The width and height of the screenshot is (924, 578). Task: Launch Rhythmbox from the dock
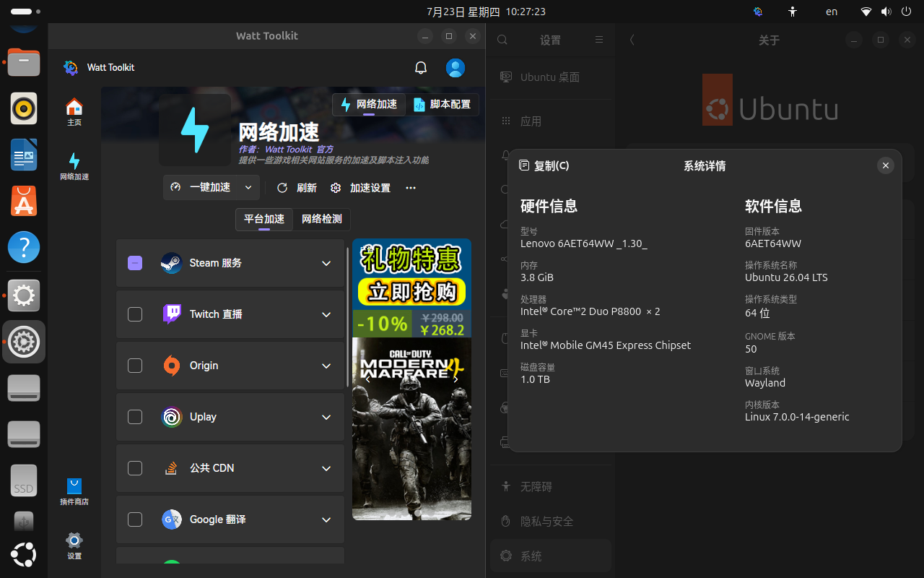pos(24,109)
